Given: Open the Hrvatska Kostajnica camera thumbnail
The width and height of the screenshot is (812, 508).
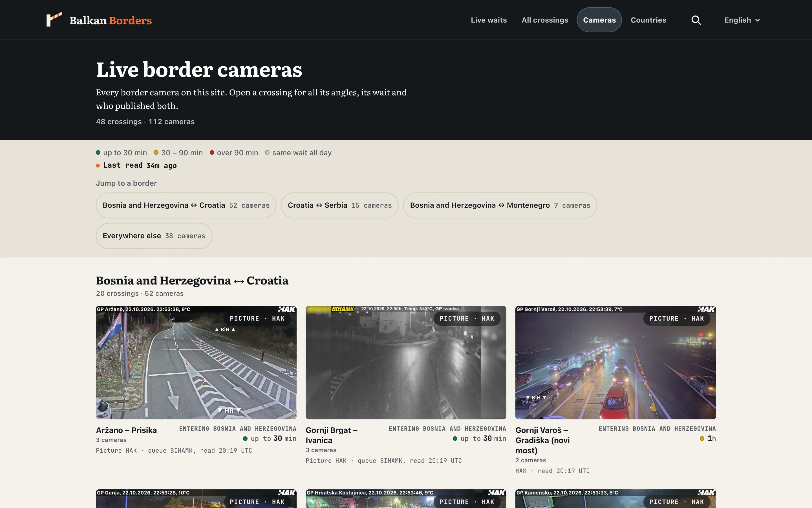Looking at the screenshot, I should click(406, 499).
